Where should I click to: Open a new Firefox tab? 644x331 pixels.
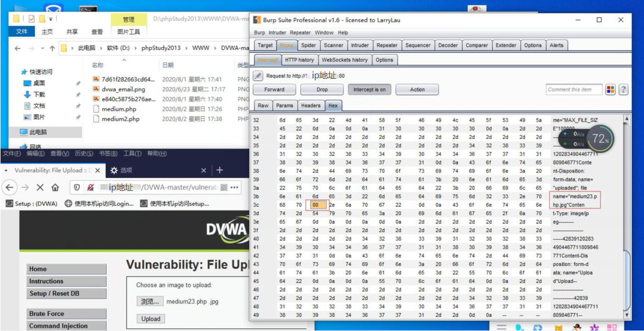pos(219,170)
